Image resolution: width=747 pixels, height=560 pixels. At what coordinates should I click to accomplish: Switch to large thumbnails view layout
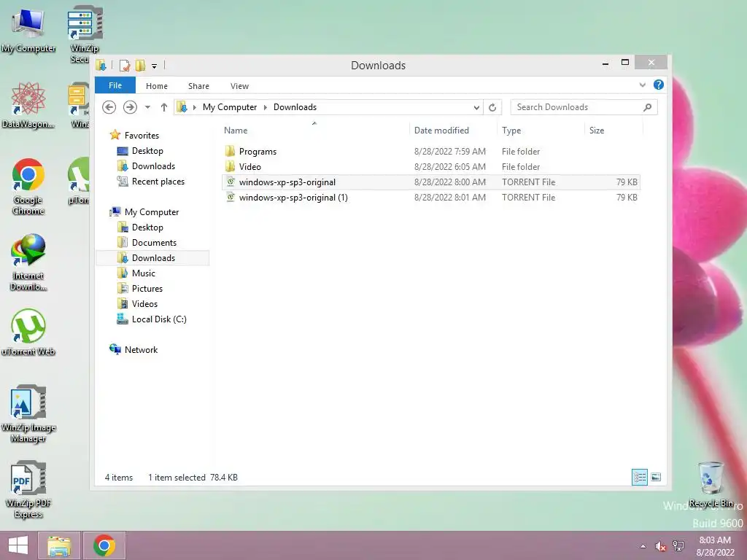point(656,477)
